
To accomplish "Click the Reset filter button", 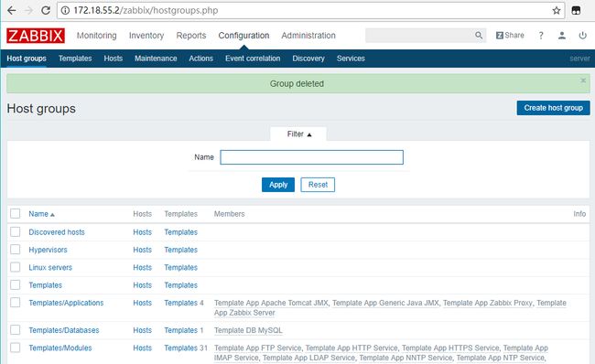I will [x=318, y=185].
